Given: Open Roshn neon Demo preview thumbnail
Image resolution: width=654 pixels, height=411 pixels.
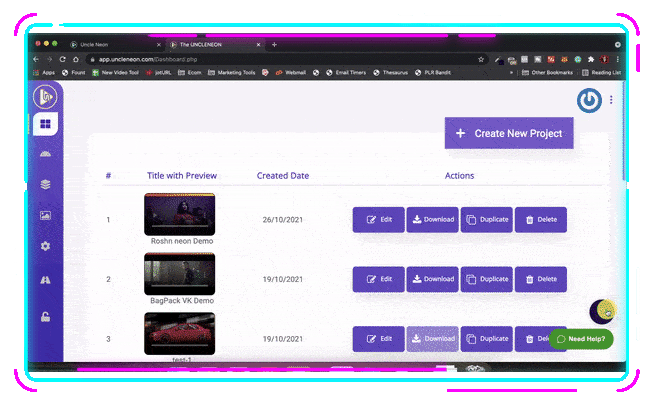Looking at the screenshot, I should tap(180, 214).
